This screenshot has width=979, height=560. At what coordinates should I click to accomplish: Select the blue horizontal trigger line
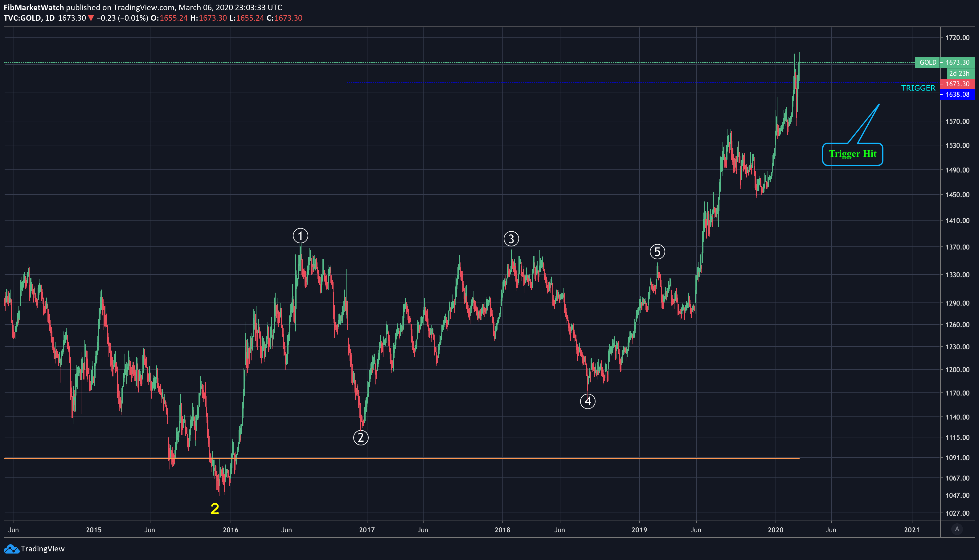click(x=643, y=82)
